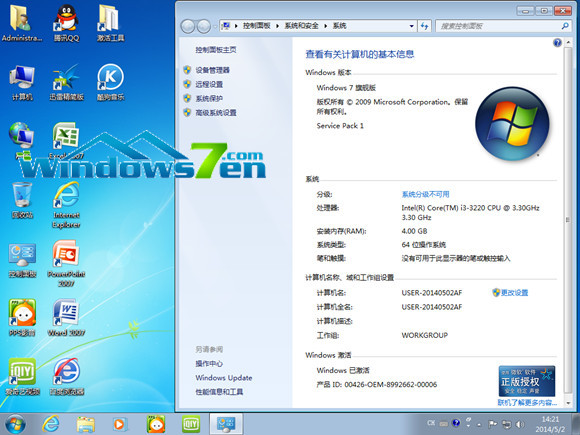Open 酷狗音乐 desktop shortcut

coord(110,83)
